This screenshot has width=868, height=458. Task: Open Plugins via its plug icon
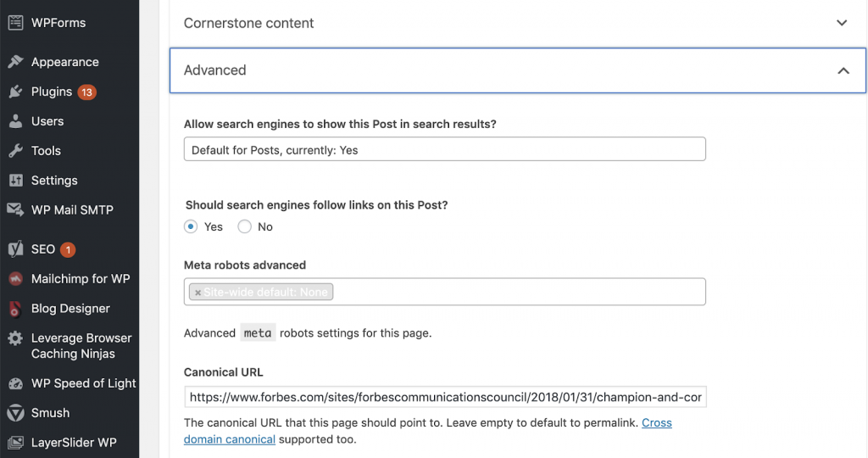(x=15, y=92)
